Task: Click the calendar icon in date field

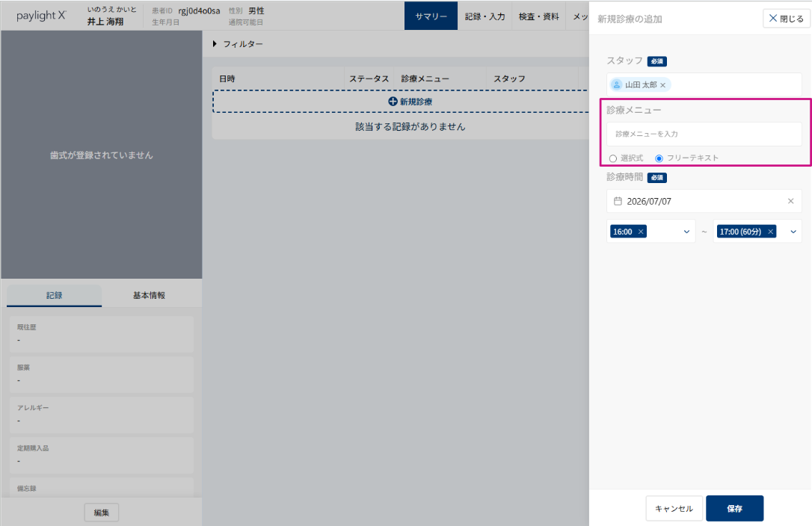Action: 618,201
